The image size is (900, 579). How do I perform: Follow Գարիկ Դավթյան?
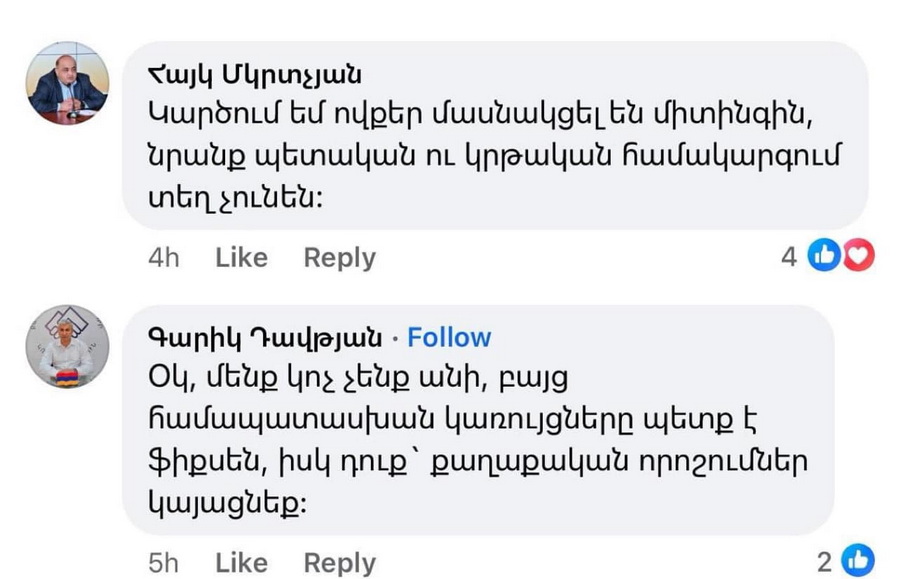click(449, 337)
